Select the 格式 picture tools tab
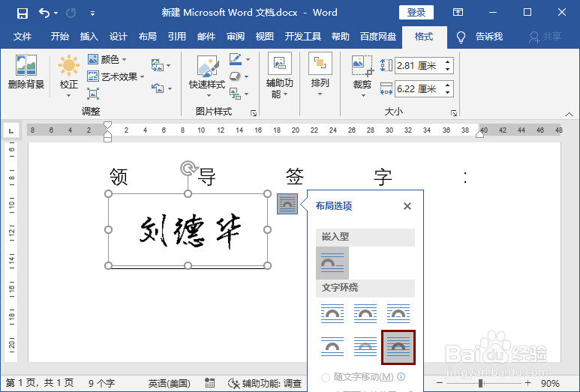580x392 pixels. coord(424,37)
